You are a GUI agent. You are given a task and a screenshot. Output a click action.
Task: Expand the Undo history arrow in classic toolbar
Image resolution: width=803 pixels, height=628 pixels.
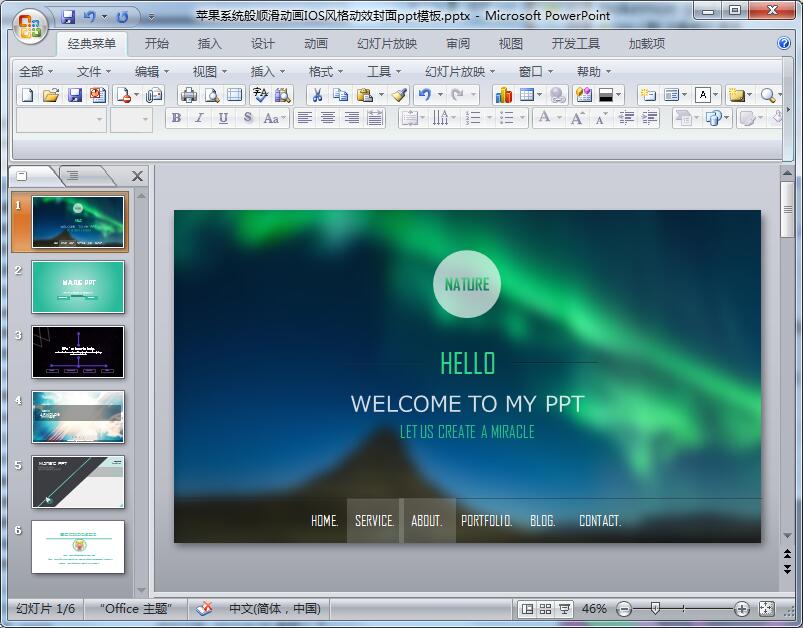tap(440, 95)
